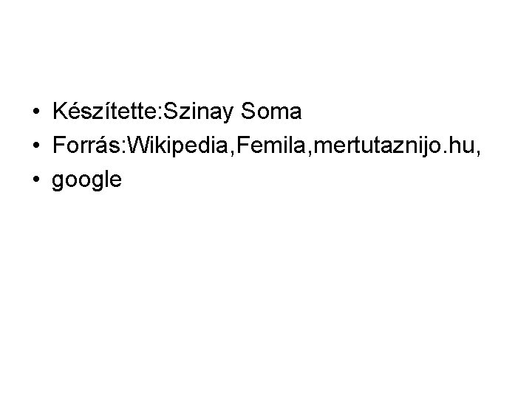Viewport: 532px width, 399px height.
Task: Click the mertutaznijo.hu text
Action: click(394, 146)
